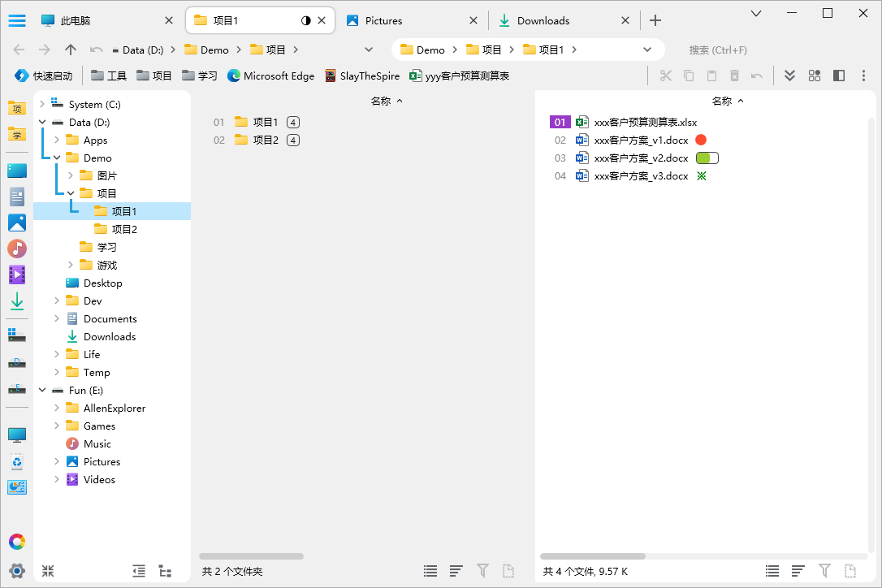Open the Recycle Bin icon in the sidebar
Image resolution: width=882 pixels, height=588 pixels.
16,460
